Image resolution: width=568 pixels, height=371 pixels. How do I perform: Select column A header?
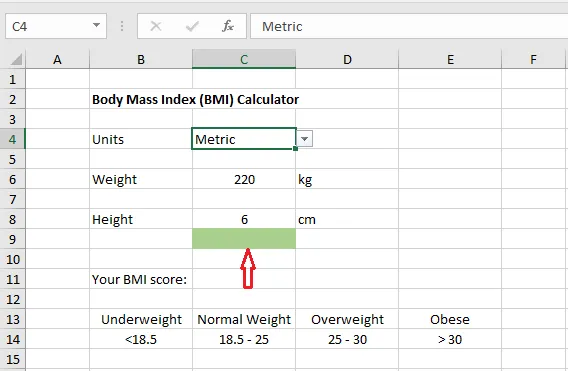click(x=57, y=59)
